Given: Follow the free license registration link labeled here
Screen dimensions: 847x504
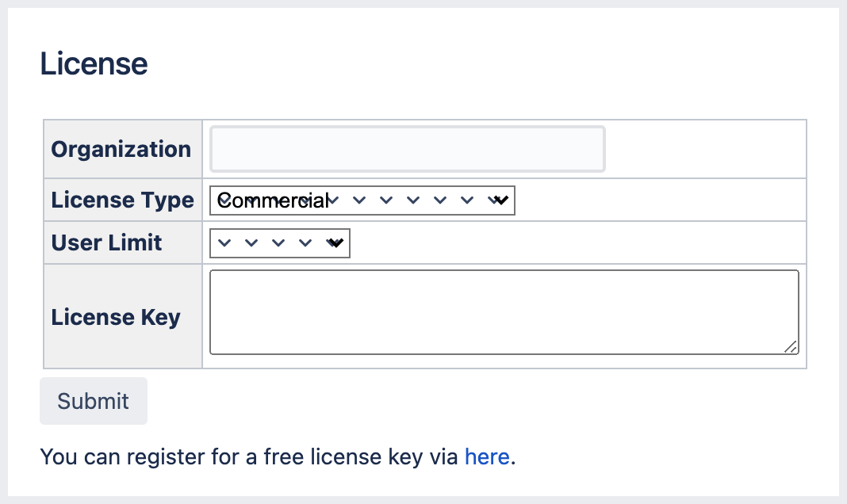Looking at the screenshot, I should coord(487,456).
